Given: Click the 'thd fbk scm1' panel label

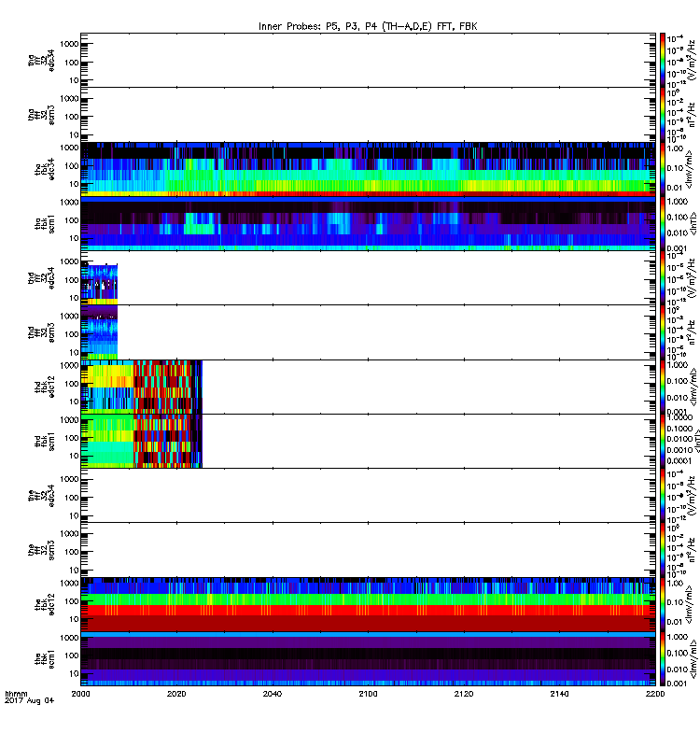Looking at the screenshot, I should pyautogui.click(x=45, y=441).
